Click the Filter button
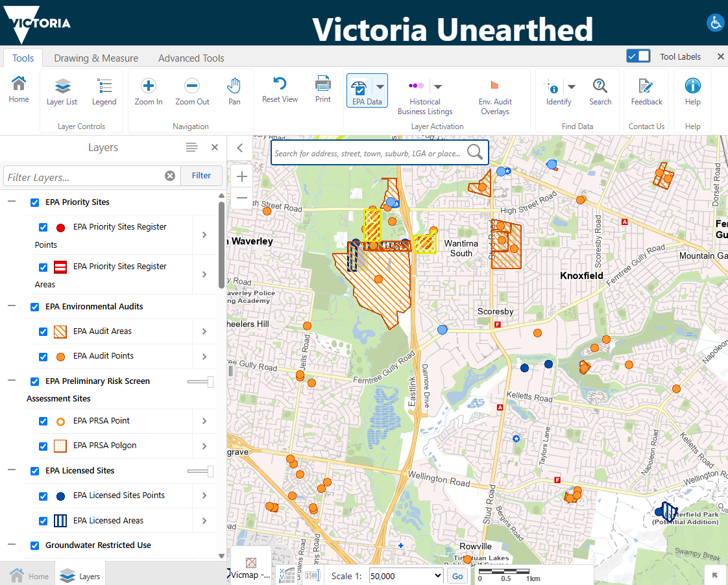 [x=201, y=175]
